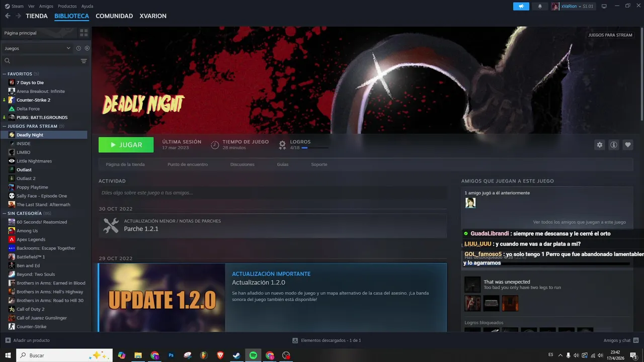Open Guías link
This screenshot has width=644, height=362.
click(x=283, y=164)
